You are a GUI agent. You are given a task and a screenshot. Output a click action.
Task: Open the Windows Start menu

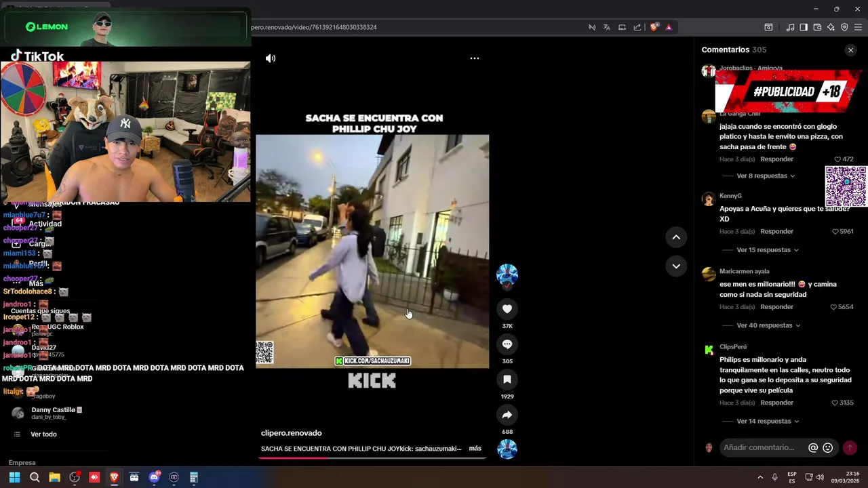click(14, 478)
